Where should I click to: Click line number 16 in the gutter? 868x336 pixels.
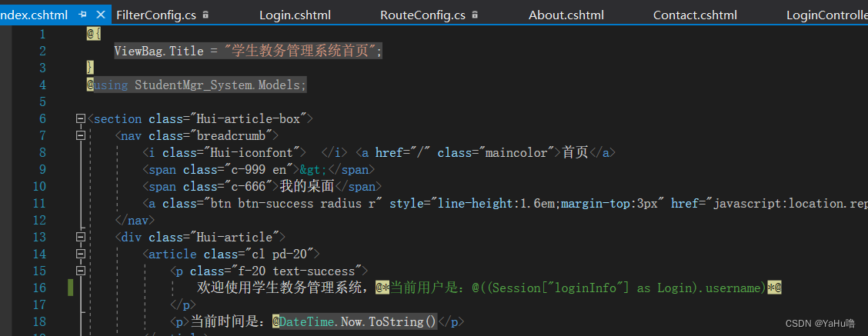click(39, 288)
